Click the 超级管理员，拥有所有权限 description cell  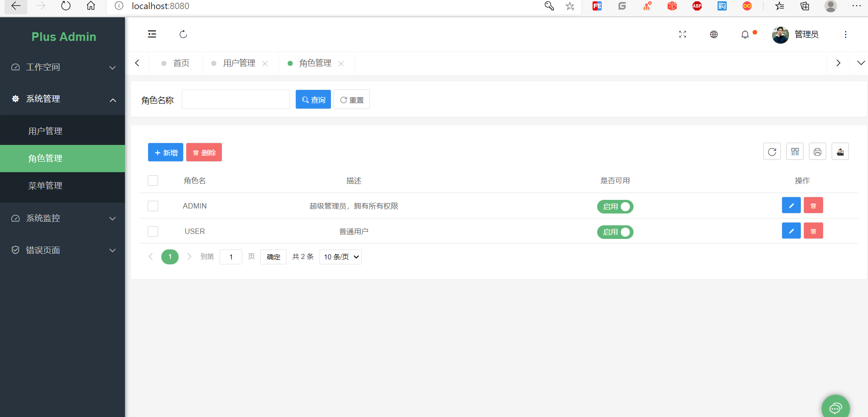[354, 206]
